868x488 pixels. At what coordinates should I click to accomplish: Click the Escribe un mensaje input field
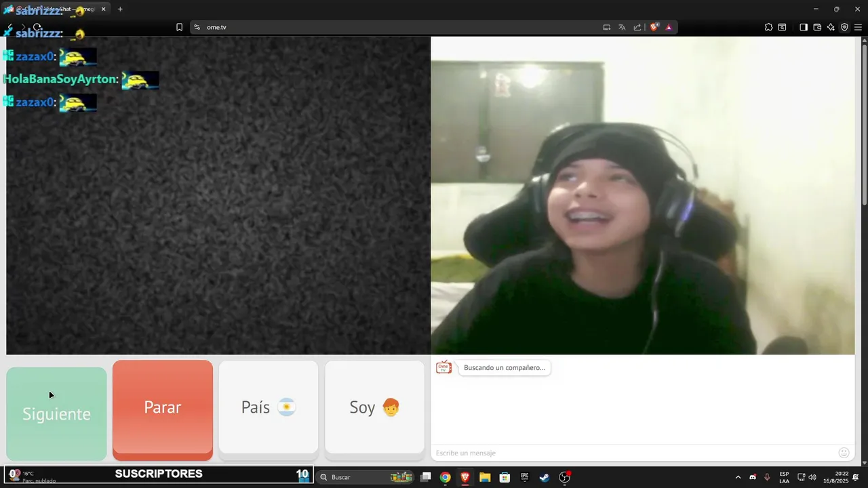click(634, 453)
